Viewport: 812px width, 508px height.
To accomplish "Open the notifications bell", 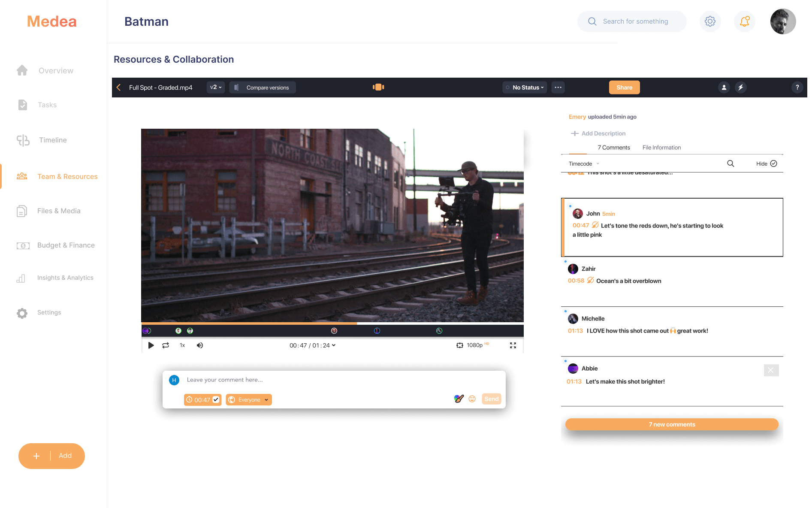I will point(745,21).
